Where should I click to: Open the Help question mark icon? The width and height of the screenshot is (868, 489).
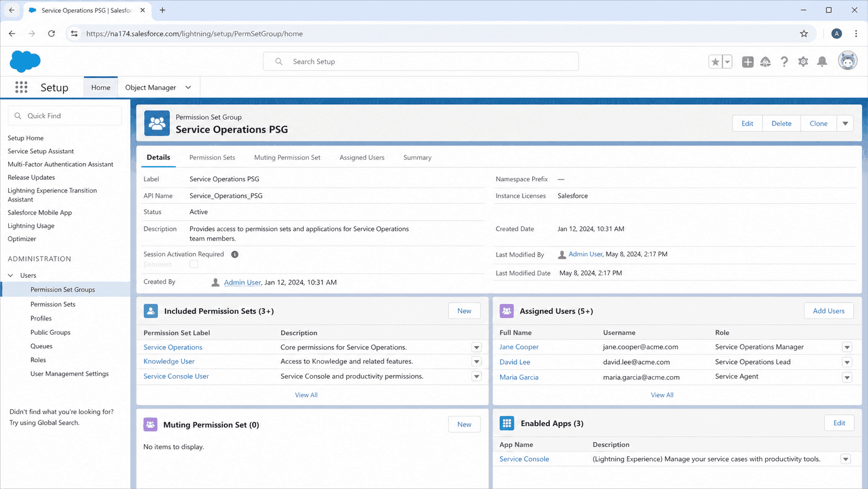coord(784,62)
